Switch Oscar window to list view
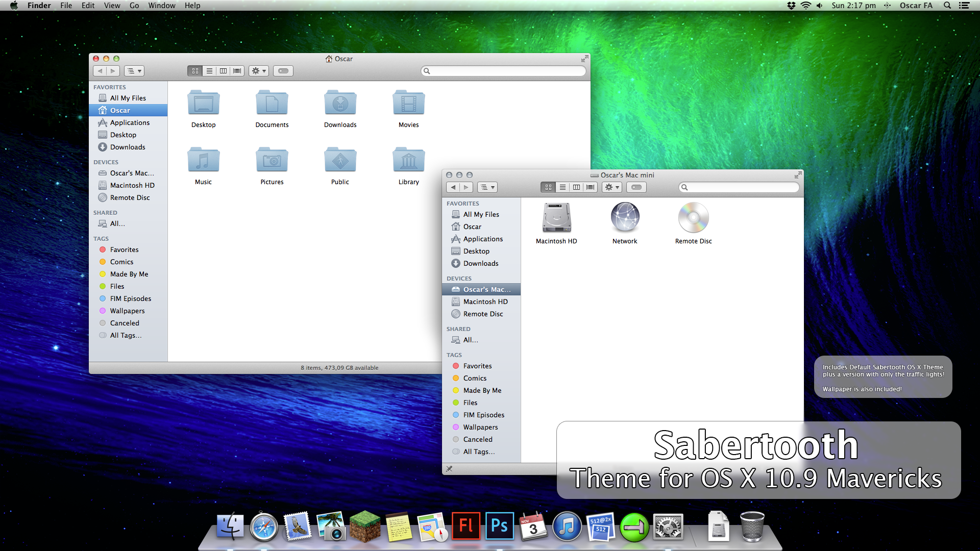This screenshot has width=980, height=551. coord(209,71)
